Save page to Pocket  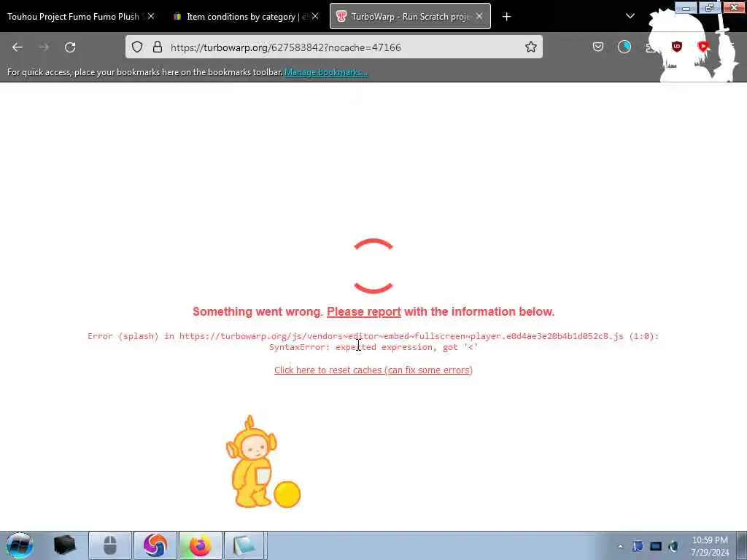pos(598,47)
